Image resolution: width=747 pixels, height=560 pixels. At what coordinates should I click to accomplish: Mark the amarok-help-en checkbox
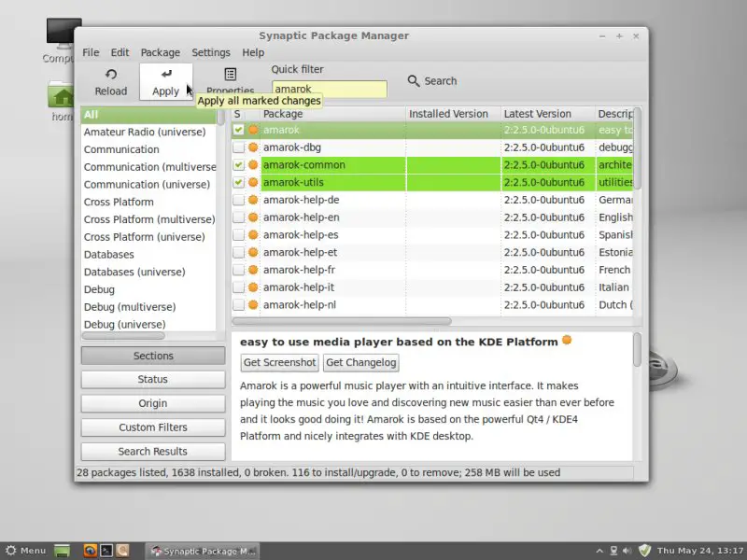[238, 217]
